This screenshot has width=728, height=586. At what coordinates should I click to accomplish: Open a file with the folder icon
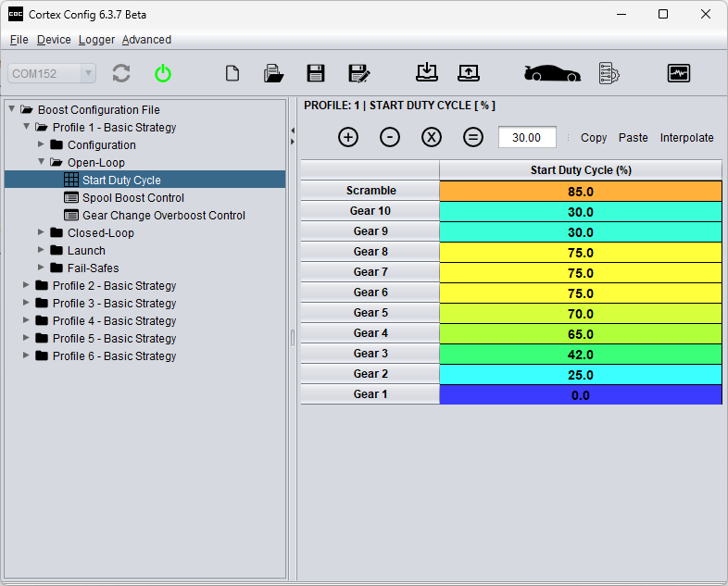[x=273, y=73]
